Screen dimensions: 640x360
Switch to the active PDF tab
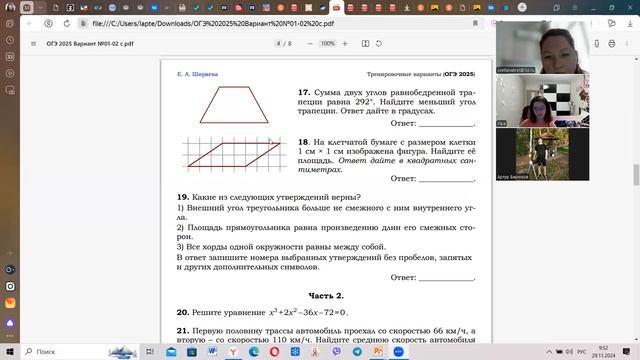tap(336, 7)
